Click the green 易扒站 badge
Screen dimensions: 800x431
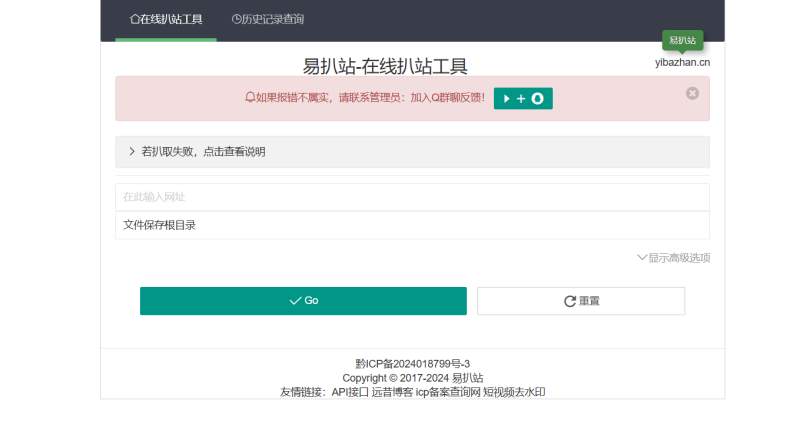[682, 40]
